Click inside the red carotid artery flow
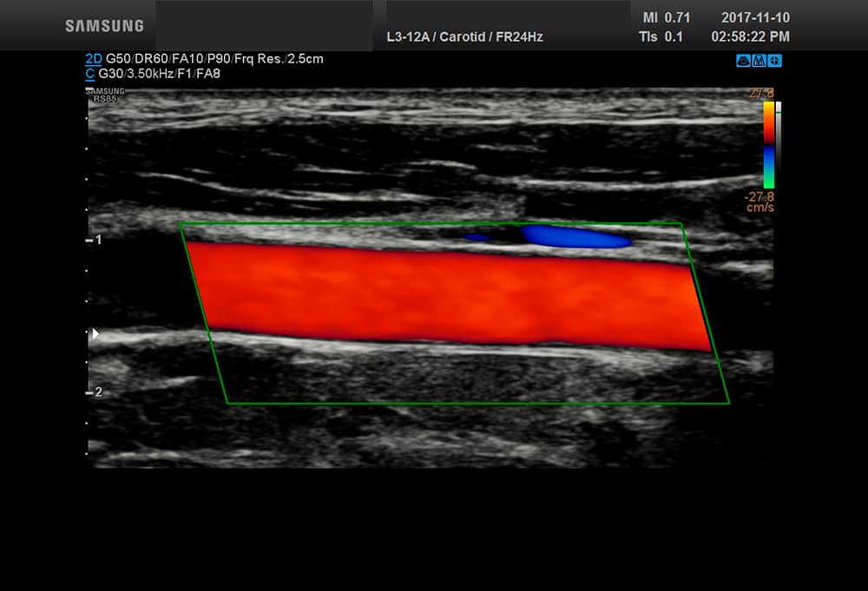868x591 pixels. [447, 295]
